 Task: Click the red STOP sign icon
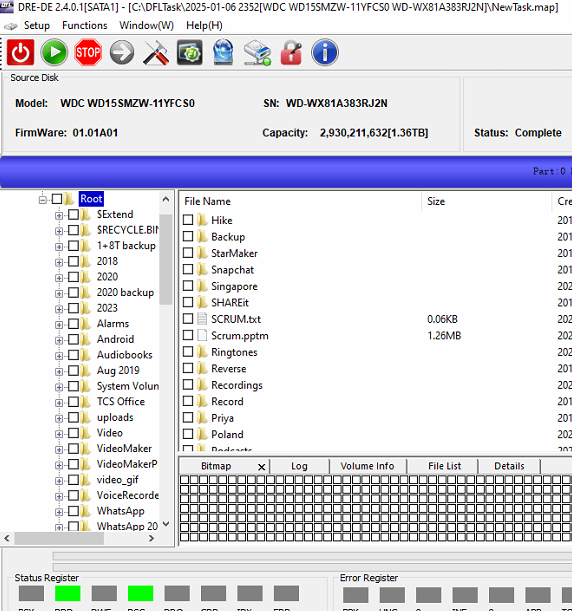(x=88, y=52)
